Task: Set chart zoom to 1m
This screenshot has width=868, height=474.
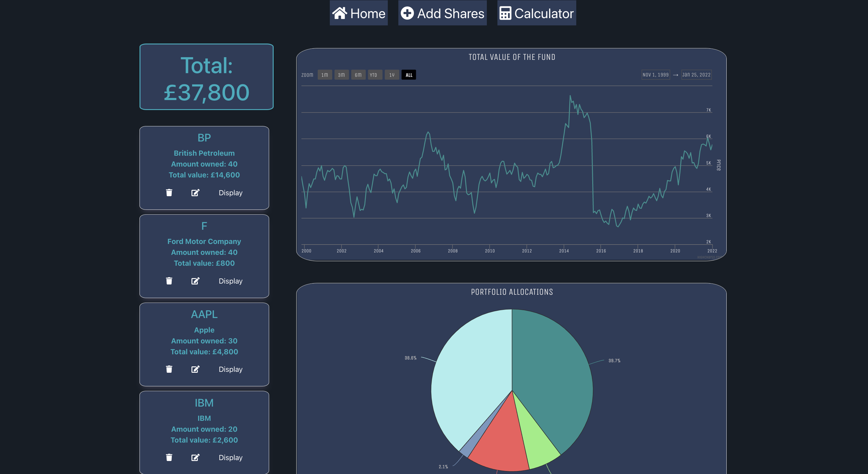Action: tap(325, 75)
